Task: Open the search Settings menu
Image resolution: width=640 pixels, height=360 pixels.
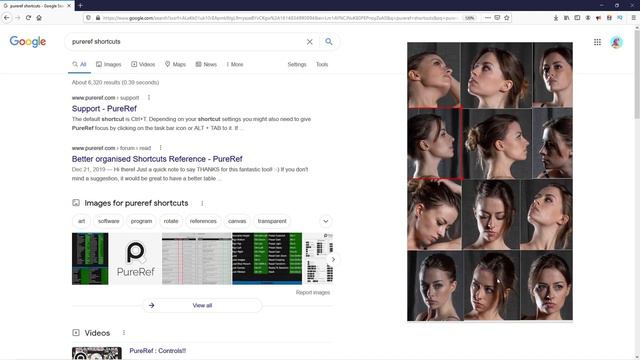Action: [x=297, y=64]
